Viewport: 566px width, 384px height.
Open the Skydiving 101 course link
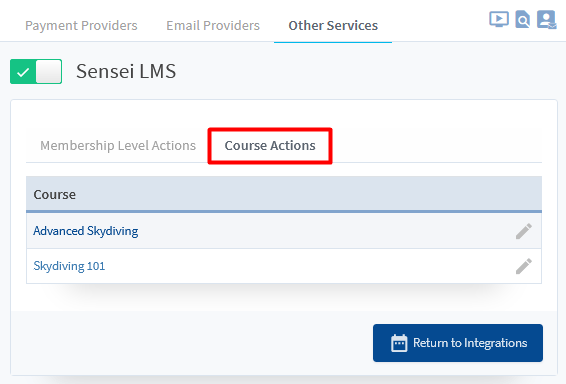[69, 266]
